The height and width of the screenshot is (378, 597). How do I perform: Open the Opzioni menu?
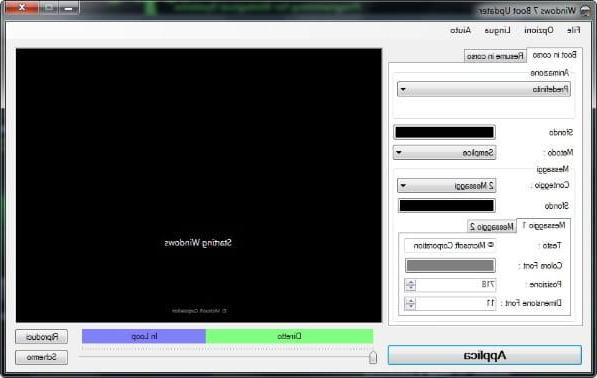click(x=539, y=30)
